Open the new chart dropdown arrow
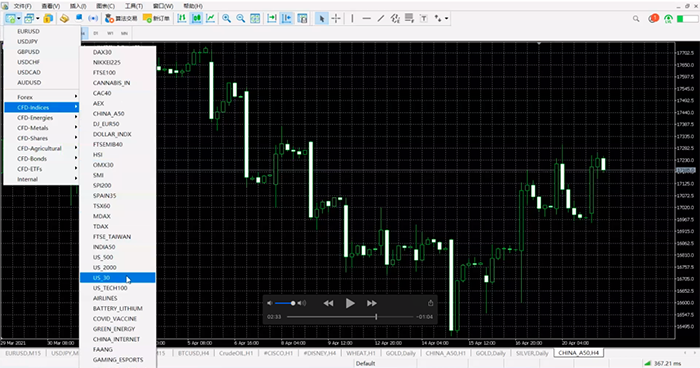Image resolution: width=700 pixels, height=368 pixels. click(x=19, y=18)
